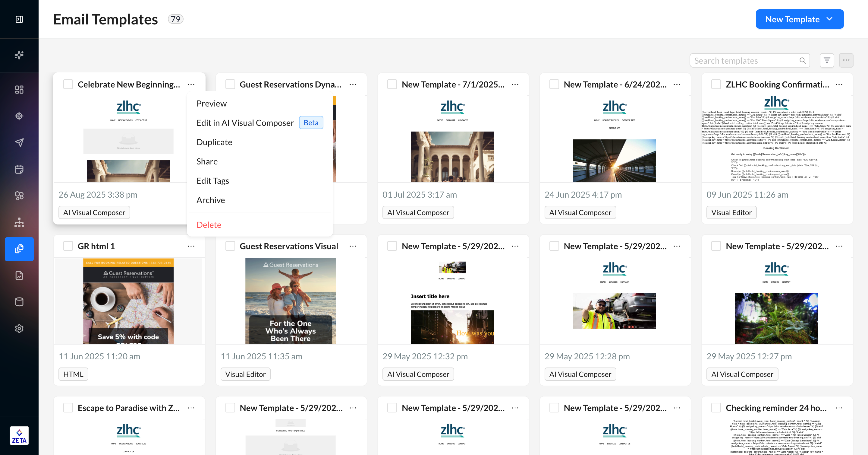Viewport: 868px width, 455px height.
Task: Open options menu for Guest Reservations Visual
Action: click(353, 246)
